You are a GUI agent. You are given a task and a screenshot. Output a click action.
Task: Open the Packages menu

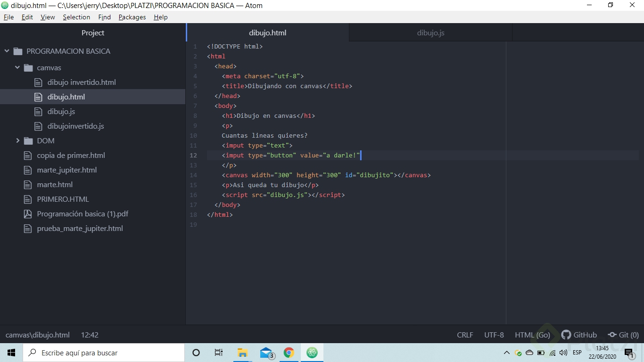132,17
